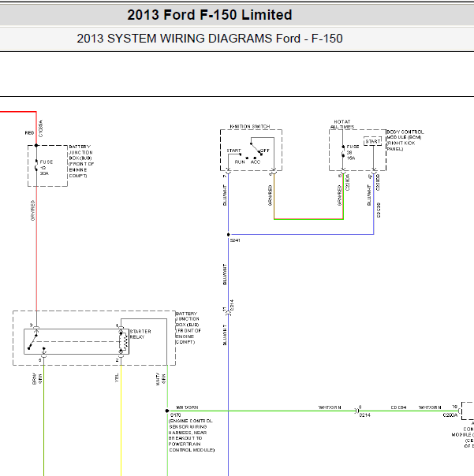Click the "2013 Ford F-150 Limited" title
Viewport: 474px width, 476px height.
[210, 14]
